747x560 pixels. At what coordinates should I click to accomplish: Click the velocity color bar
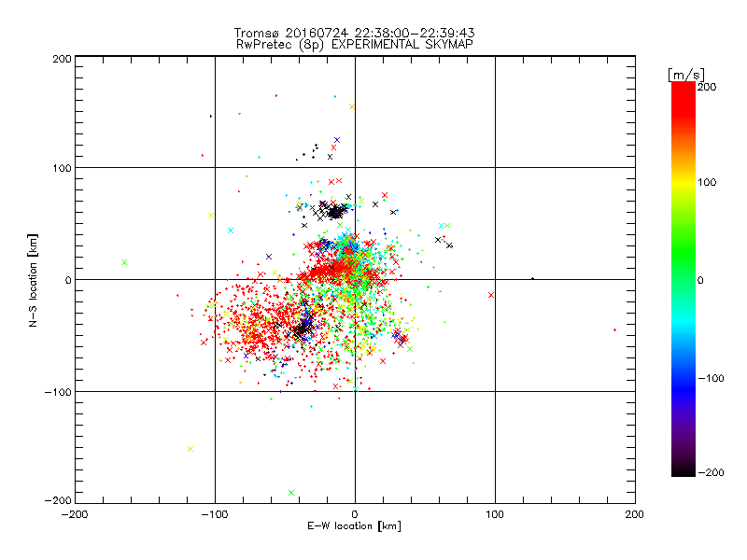pyautogui.click(x=684, y=279)
